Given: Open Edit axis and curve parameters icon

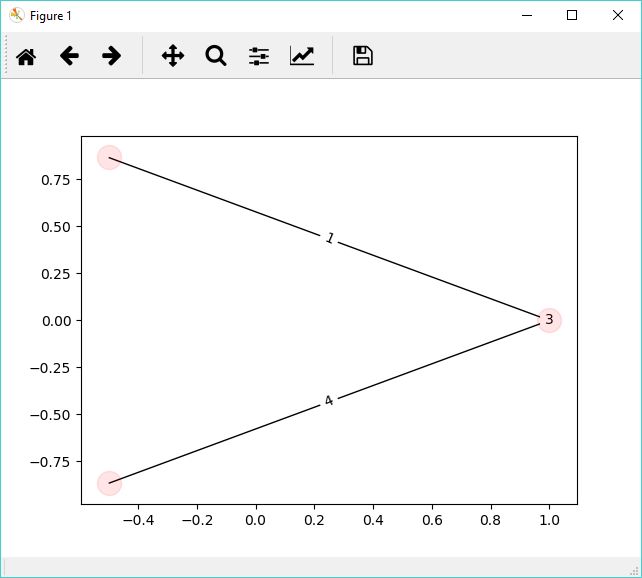Looking at the screenshot, I should (x=302, y=56).
